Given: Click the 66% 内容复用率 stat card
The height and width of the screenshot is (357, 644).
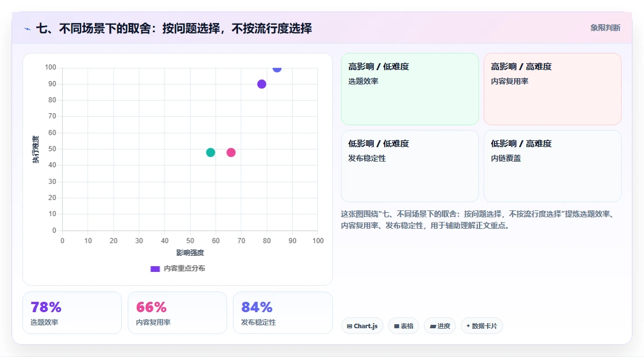Looking at the screenshot, I should point(178,313).
